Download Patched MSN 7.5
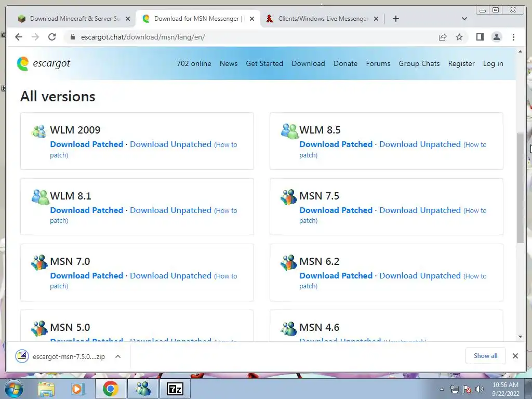The height and width of the screenshot is (399, 532). point(336,210)
